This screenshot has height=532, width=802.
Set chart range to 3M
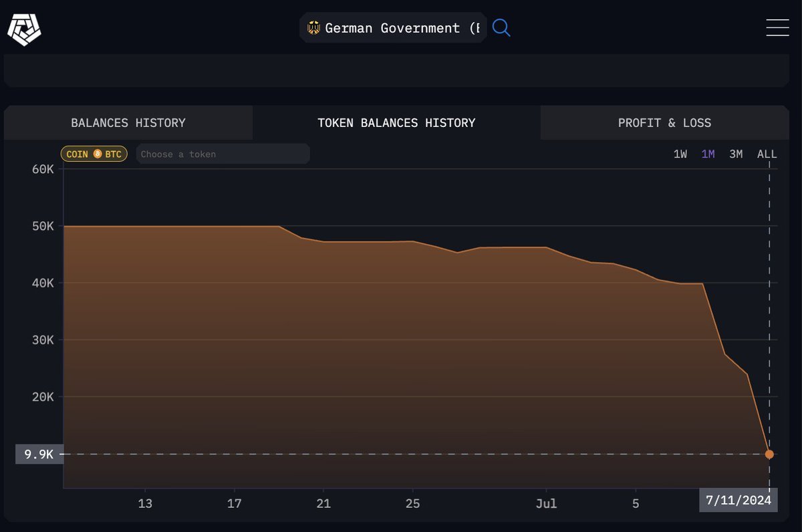click(736, 154)
